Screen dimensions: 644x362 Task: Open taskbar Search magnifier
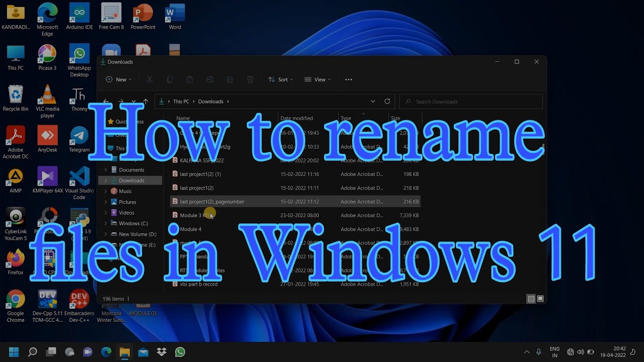32,352
